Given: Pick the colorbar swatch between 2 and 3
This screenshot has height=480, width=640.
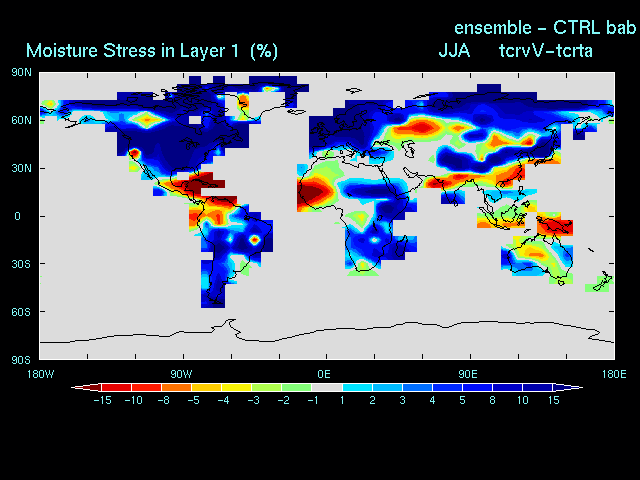Looking at the screenshot, I should pos(387,387).
